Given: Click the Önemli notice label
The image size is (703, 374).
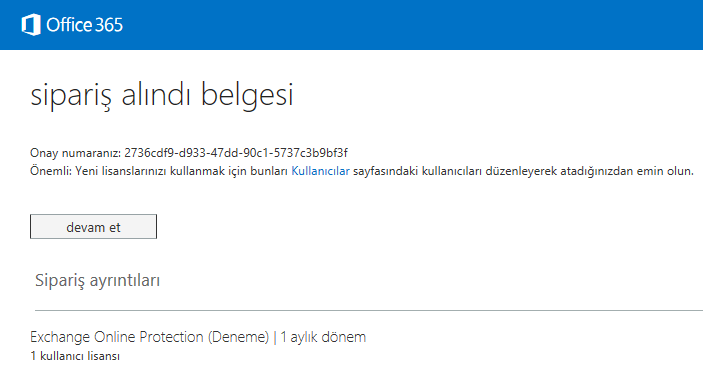Looking at the screenshot, I should coord(51,171).
